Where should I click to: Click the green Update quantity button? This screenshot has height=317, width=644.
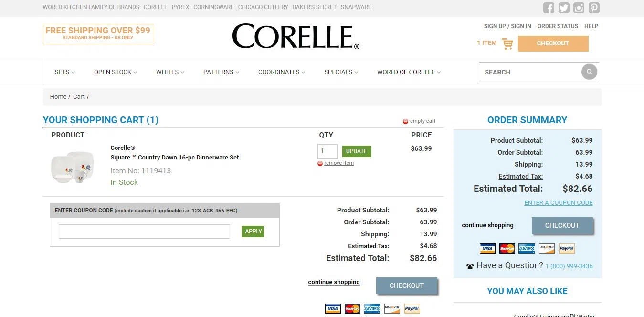[357, 151]
